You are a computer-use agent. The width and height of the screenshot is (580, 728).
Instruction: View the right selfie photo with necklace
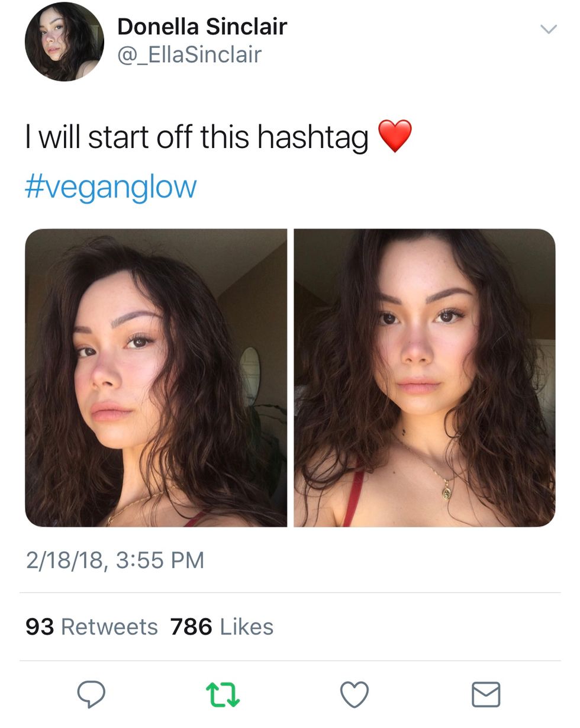[x=424, y=378]
